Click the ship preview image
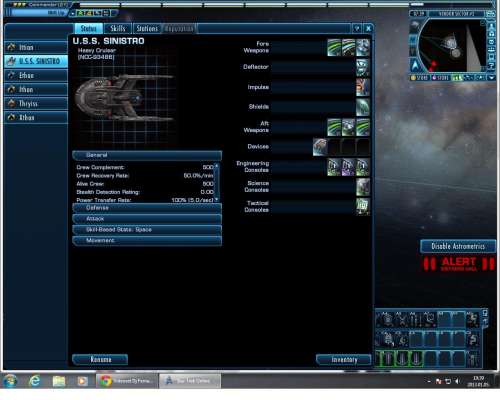 click(124, 97)
